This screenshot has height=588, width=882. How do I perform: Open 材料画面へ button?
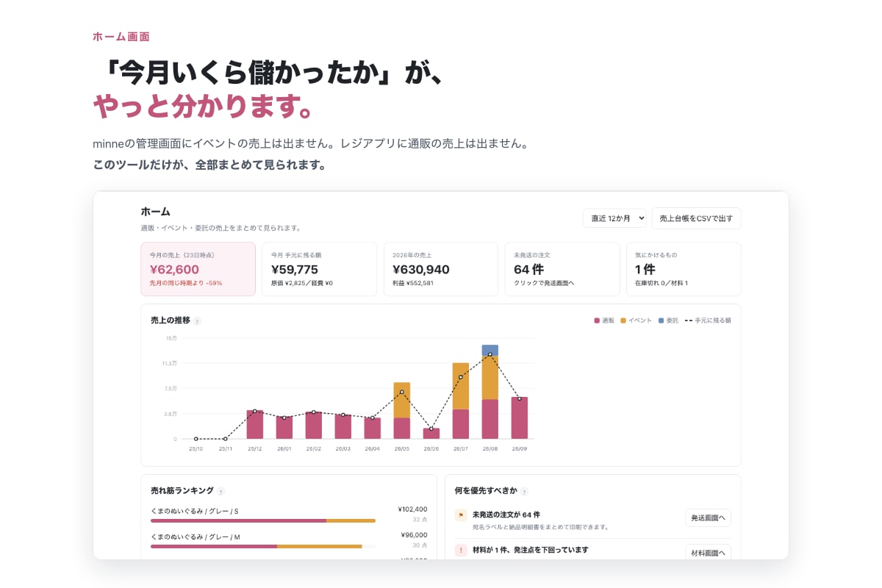[708, 553]
